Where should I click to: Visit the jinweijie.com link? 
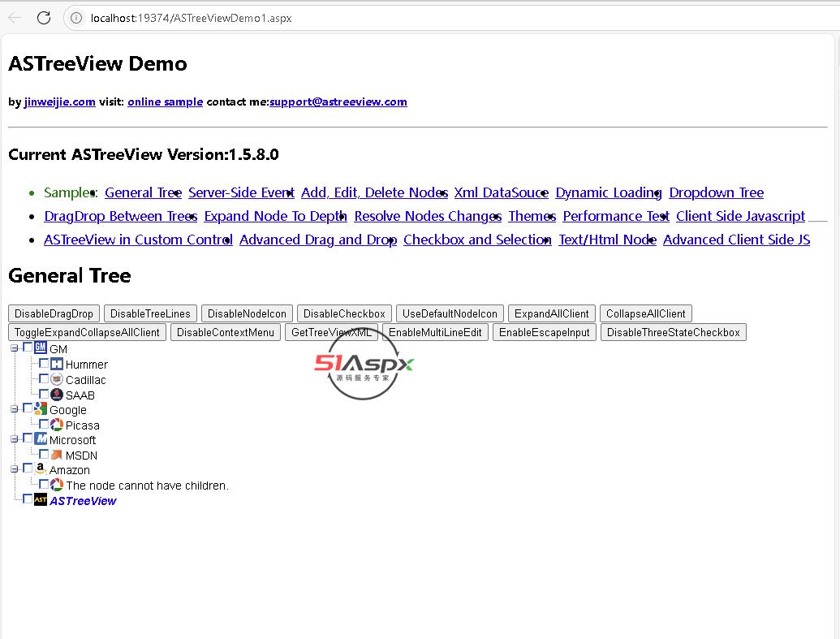click(60, 101)
